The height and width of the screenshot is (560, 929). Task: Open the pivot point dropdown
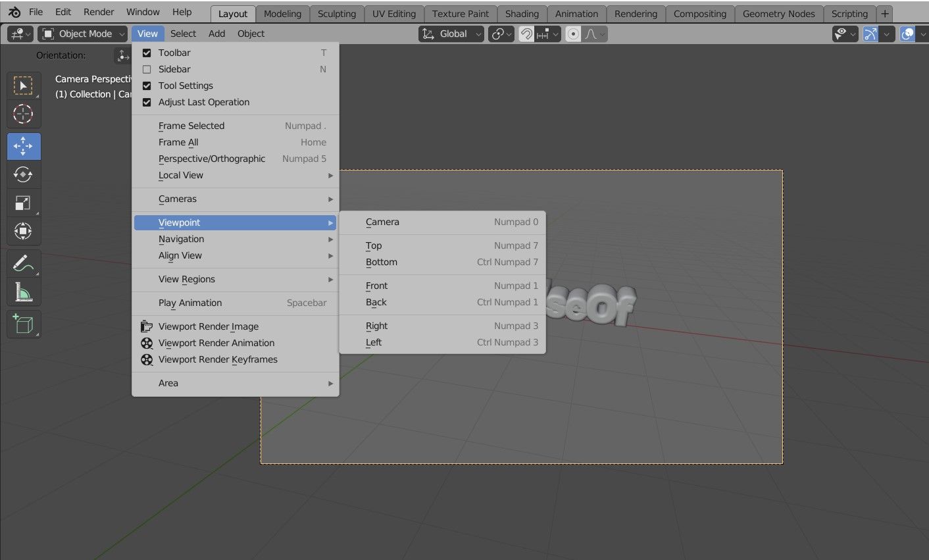(501, 34)
